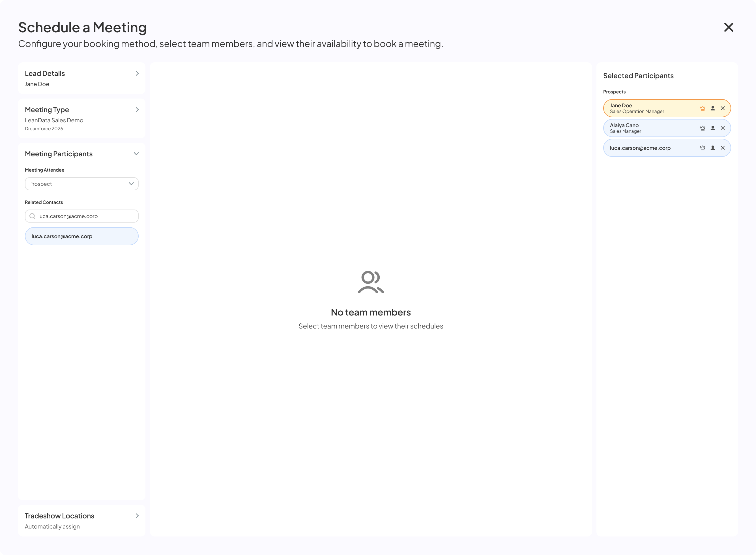
Task: Toggle crown icon for luca.carson@acme.corp
Action: tap(702, 148)
